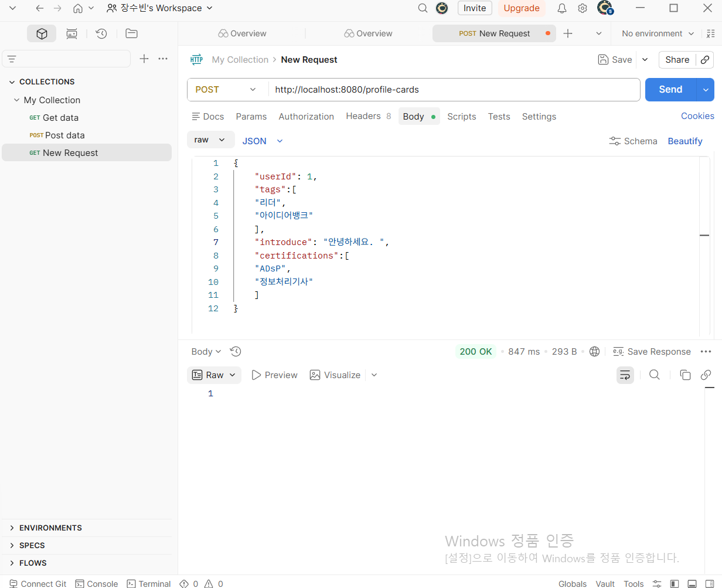Open the user profile avatar
The image size is (722, 588).
click(605, 8)
